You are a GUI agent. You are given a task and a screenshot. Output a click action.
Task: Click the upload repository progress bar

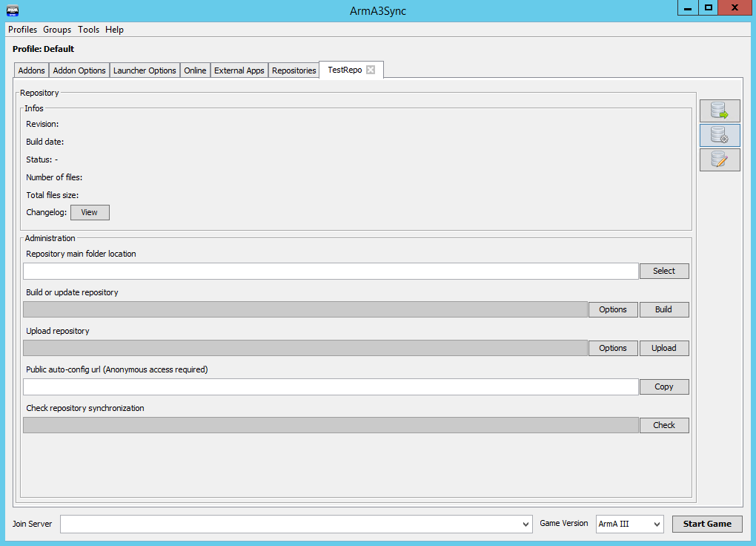[x=305, y=348]
